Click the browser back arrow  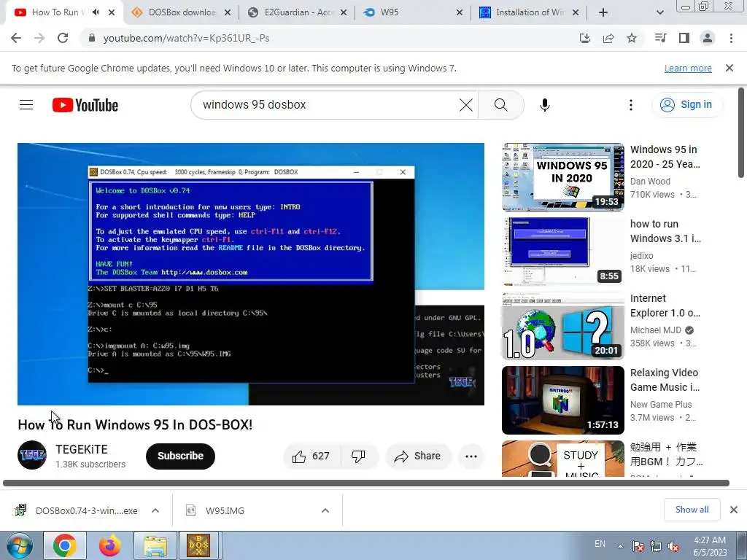tap(16, 38)
